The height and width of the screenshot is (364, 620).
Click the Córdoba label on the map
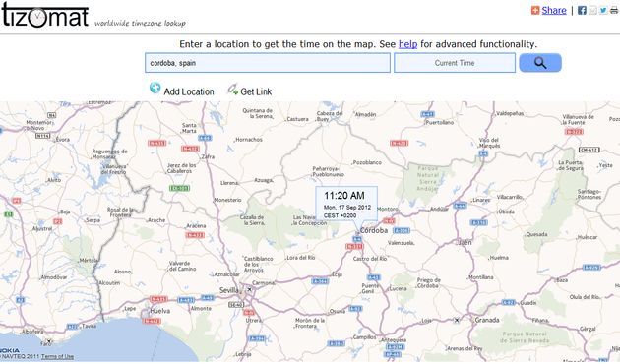tap(374, 230)
